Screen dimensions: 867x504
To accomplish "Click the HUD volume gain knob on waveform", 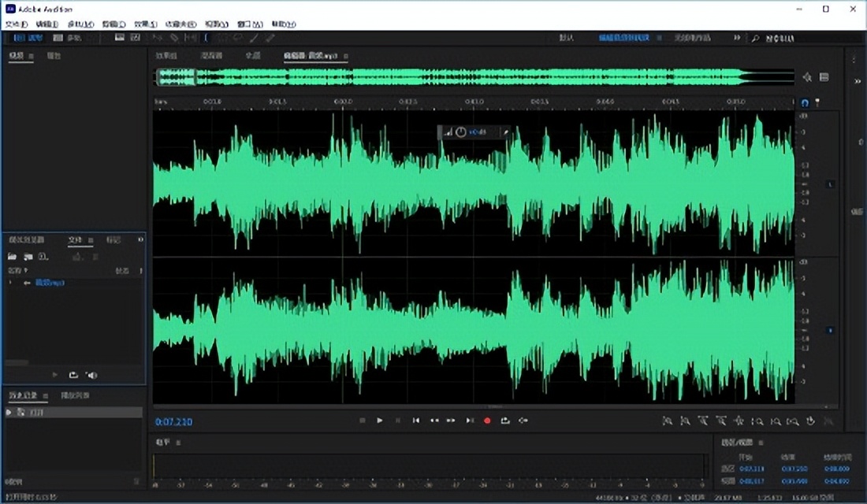I will pyautogui.click(x=461, y=132).
